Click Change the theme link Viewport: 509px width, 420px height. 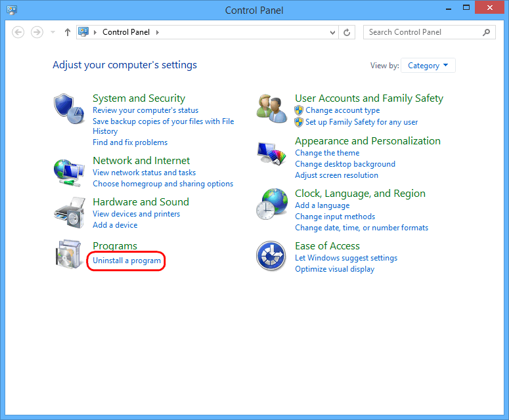coord(327,153)
